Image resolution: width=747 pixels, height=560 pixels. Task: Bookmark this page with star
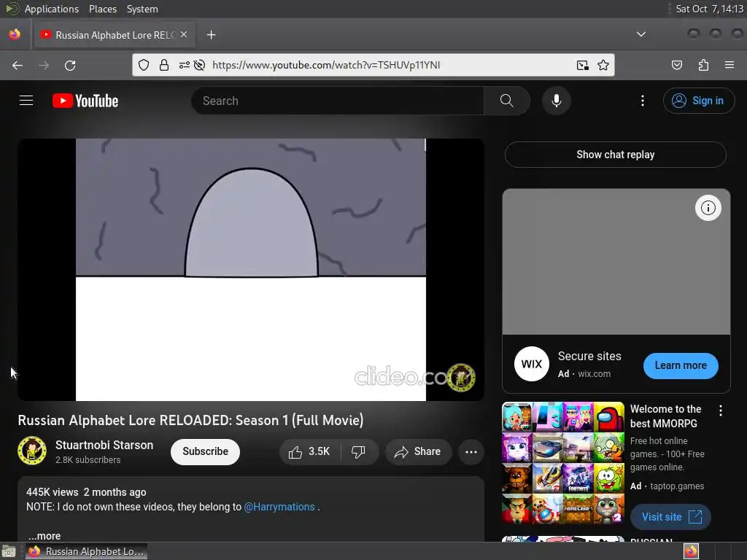(603, 65)
